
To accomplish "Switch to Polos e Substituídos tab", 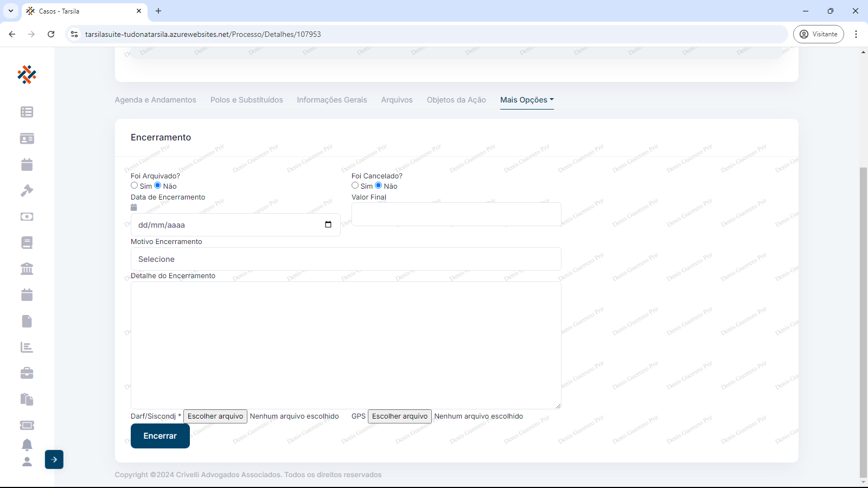I will 246,100.
